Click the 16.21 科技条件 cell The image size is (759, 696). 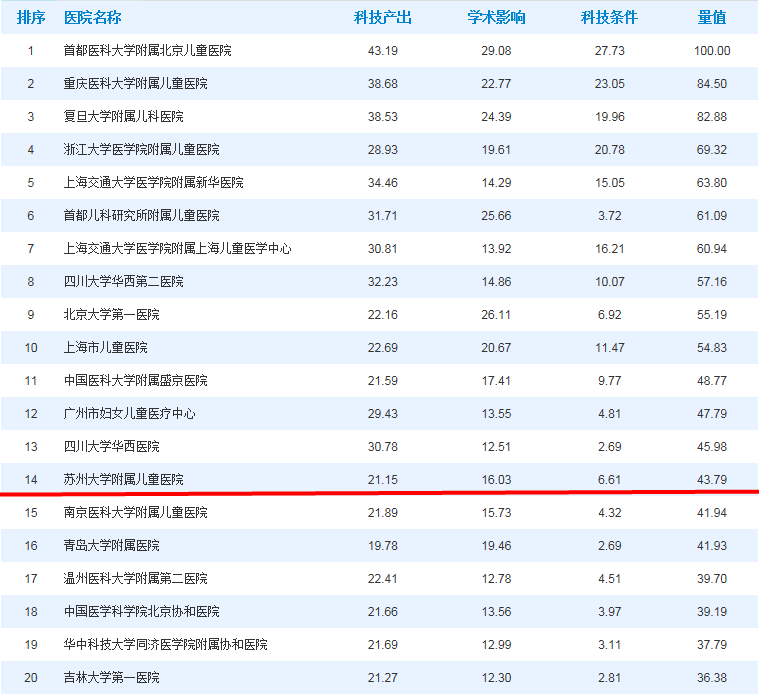click(609, 248)
